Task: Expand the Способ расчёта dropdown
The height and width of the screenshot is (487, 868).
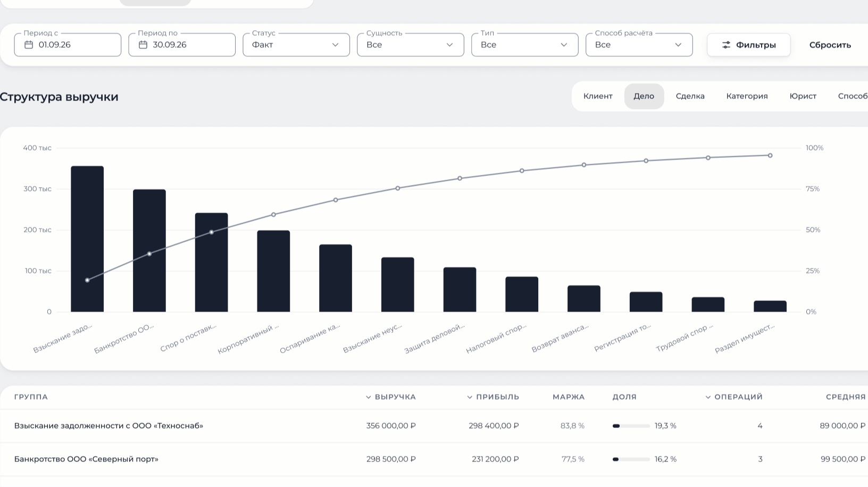Action: 639,45
